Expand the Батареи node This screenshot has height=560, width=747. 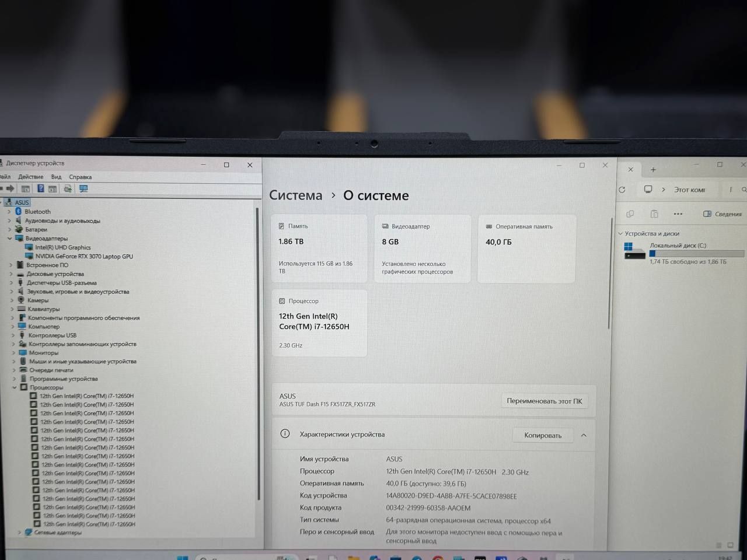(9, 229)
